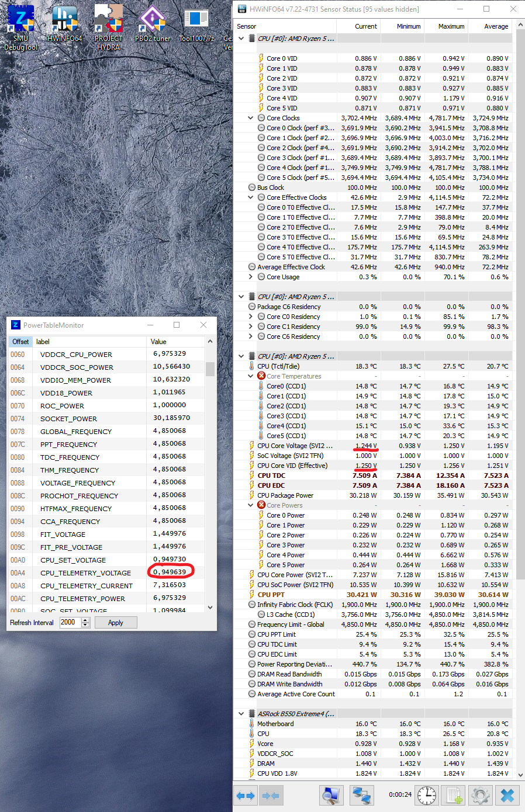525x812 pixels.
Task: Click the expand columns arrows button in HWiNFO
Action: click(x=246, y=796)
